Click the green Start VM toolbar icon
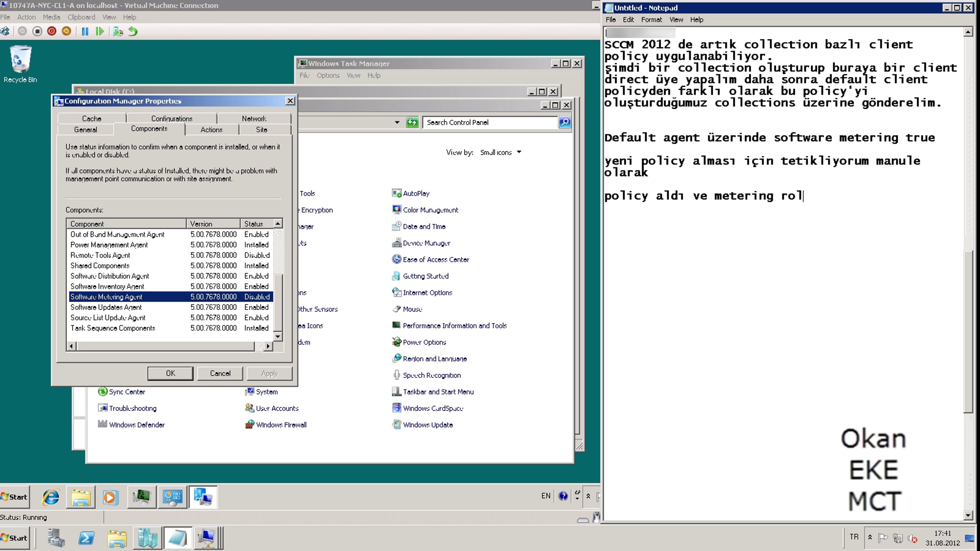This screenshot has height=551, width=980. [100, 31]
